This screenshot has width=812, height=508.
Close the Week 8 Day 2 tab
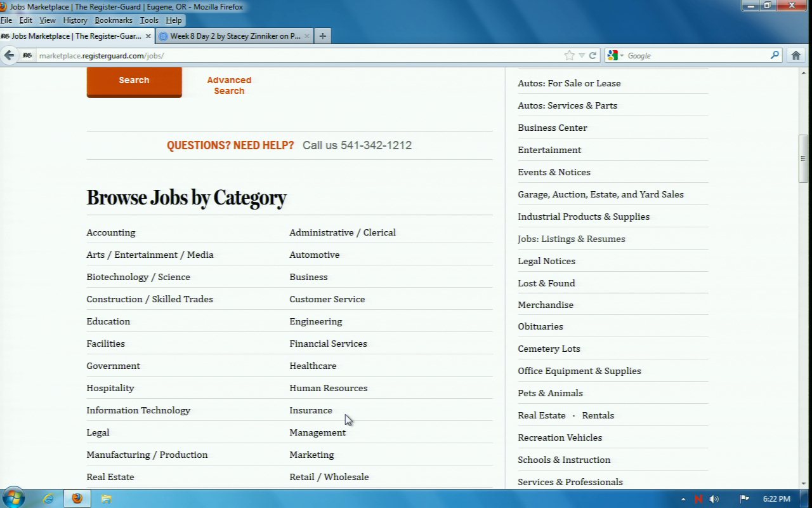[307, 36]
